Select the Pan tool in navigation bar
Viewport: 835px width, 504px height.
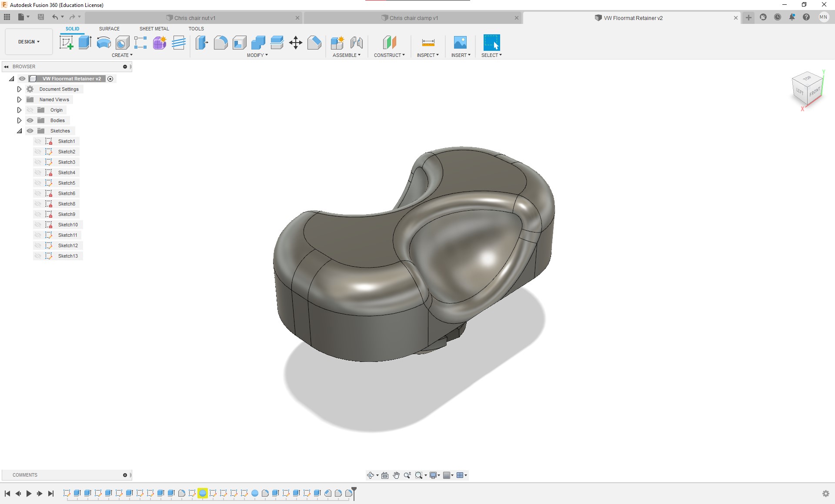point(396,475)
